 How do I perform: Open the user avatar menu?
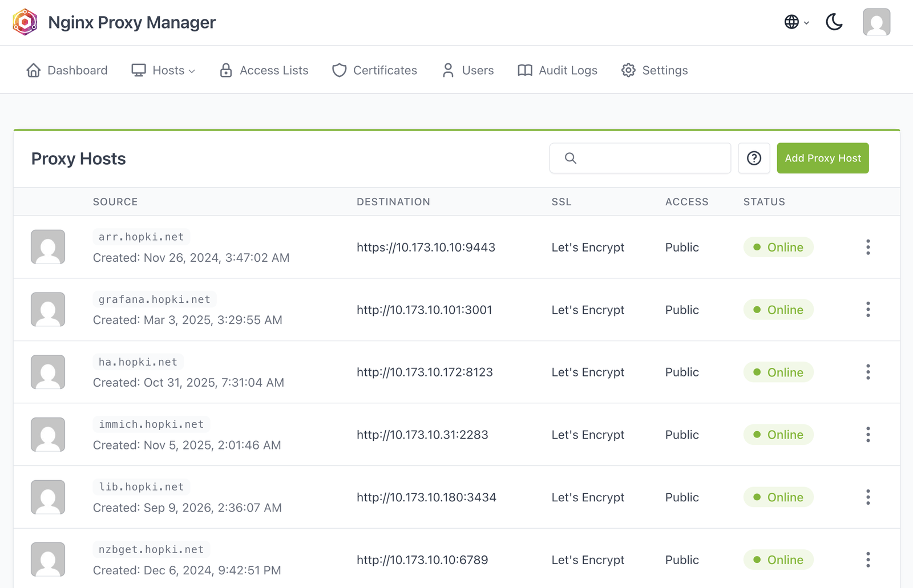876,22
